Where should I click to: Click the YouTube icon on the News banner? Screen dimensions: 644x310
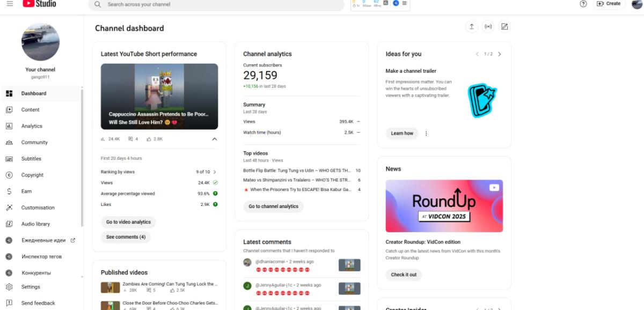point(494,187)
